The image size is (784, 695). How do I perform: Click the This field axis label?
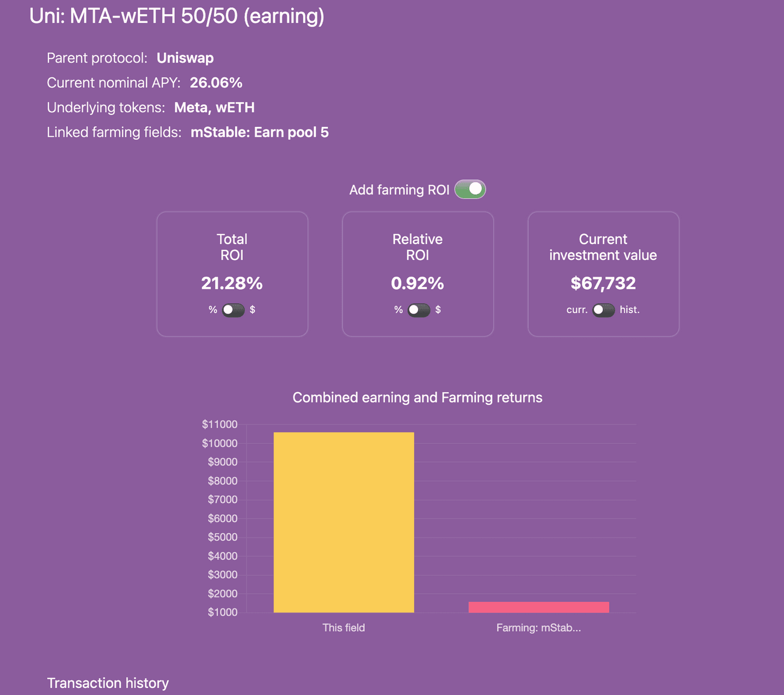pyautogui.click(x=344, y=627)
